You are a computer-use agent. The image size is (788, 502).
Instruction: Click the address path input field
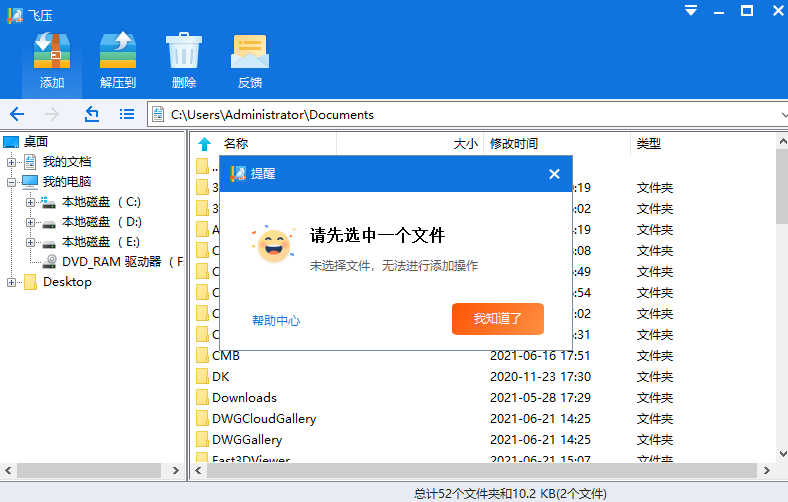pyautogui.click(x=467, y=115)
